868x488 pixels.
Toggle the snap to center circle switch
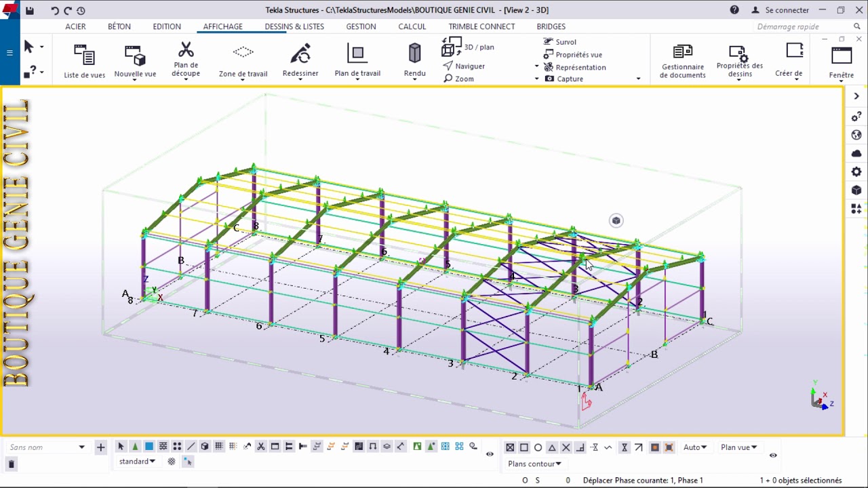coord(538,447)
